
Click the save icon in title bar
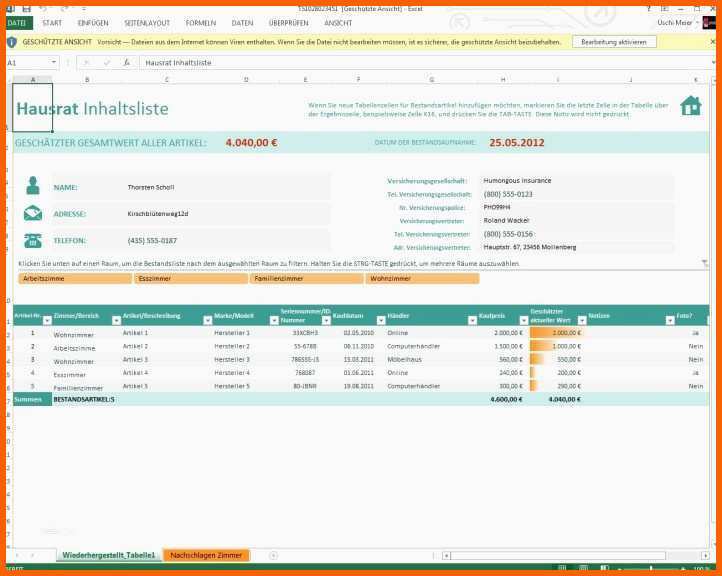click(27, 9)
